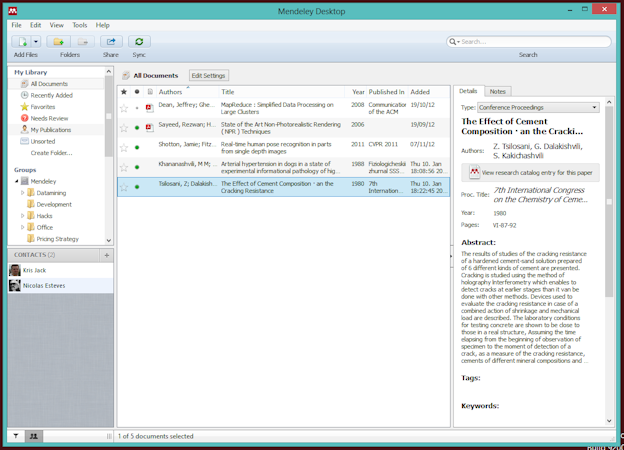624x450 pixels.
Task: Open the Tools menu
Action: 80,25
